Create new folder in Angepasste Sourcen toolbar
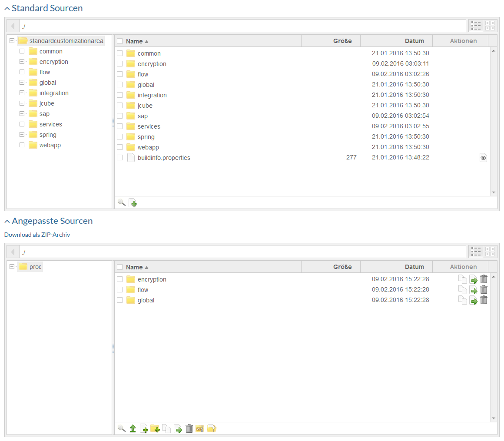 click(x=155, y=429)
